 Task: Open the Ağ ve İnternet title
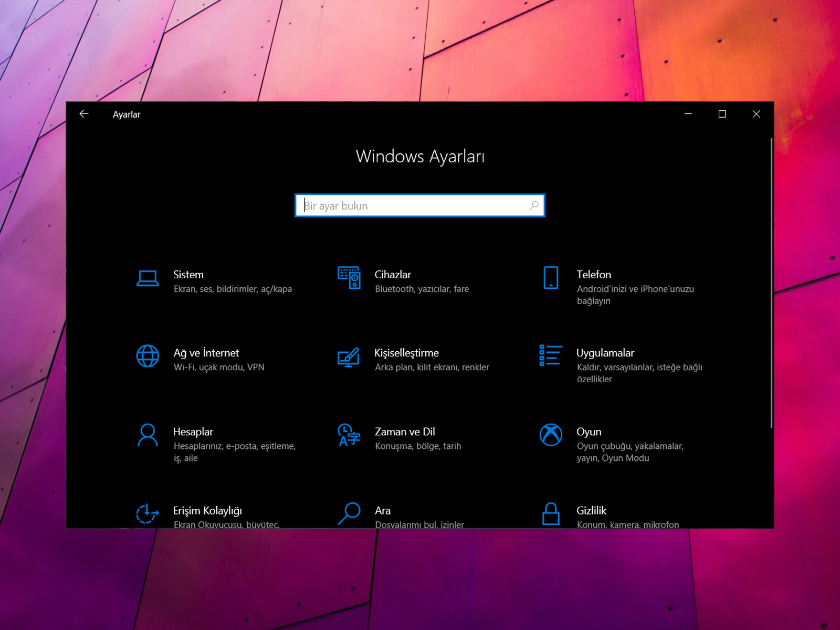206,353
